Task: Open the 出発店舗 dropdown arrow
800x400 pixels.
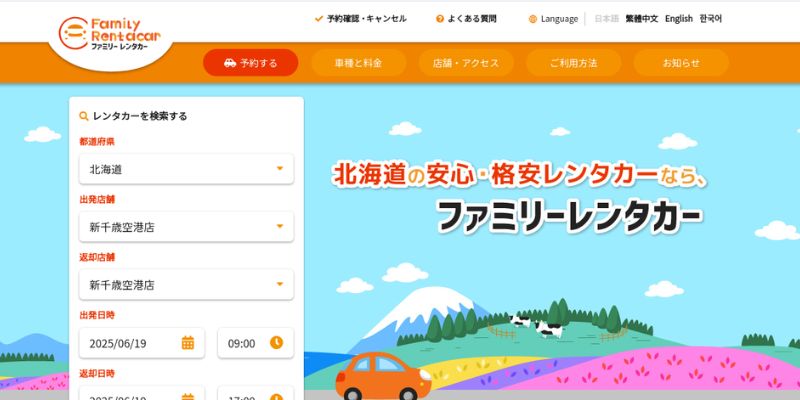Action: point(280,226)
